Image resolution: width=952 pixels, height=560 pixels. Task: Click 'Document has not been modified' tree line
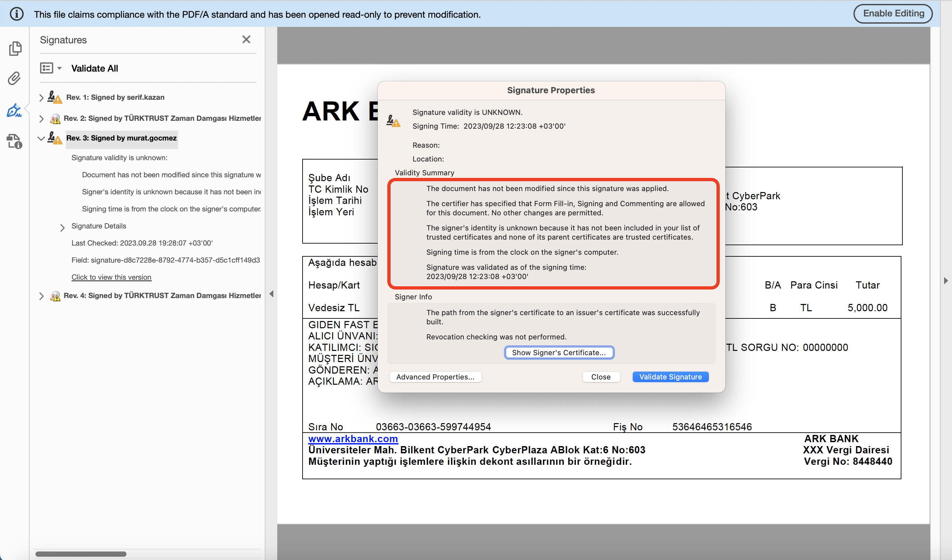tap(171, 175)
